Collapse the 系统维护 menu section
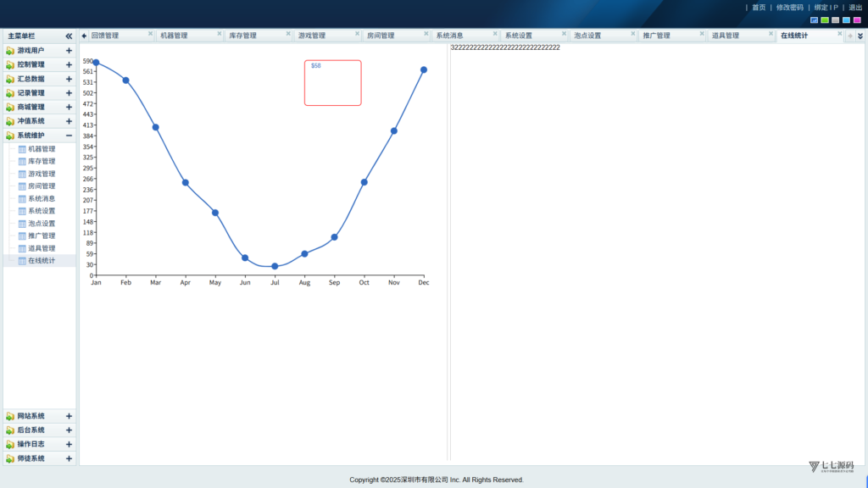Viewport: 868px width, 488px height. point(69,136)
